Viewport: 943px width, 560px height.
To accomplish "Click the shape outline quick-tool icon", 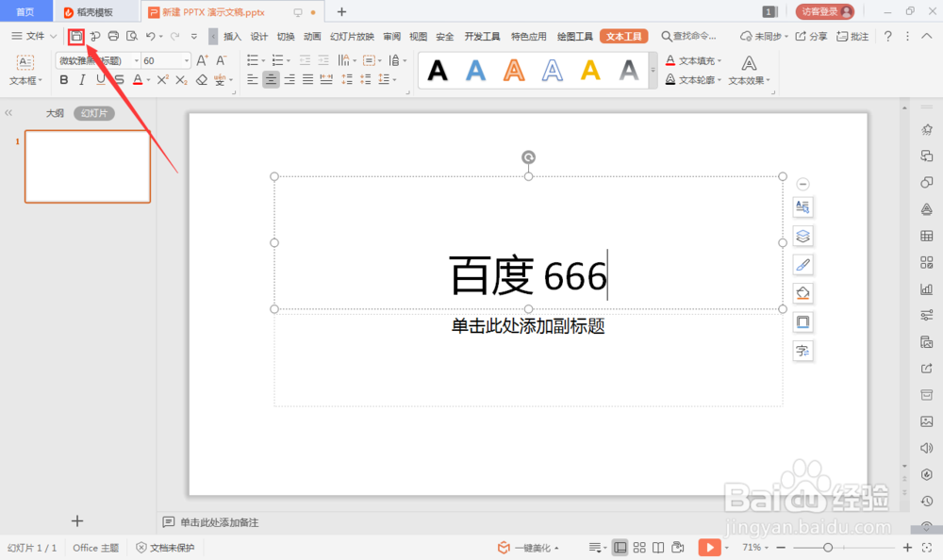I will (x=802, y=322).
